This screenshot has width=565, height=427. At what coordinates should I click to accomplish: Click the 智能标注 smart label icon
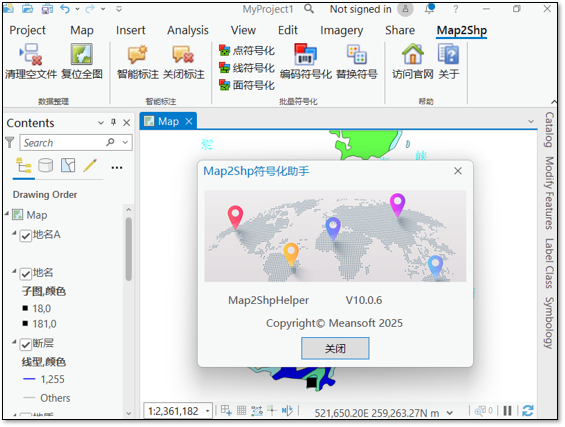tap(137, 54)
